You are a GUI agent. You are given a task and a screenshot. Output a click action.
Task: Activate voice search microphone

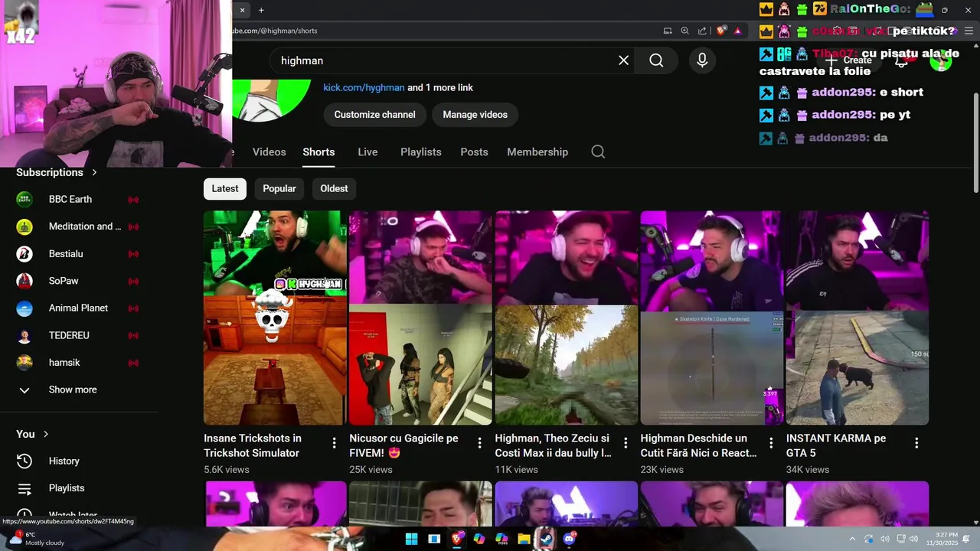tap(702, 60)
